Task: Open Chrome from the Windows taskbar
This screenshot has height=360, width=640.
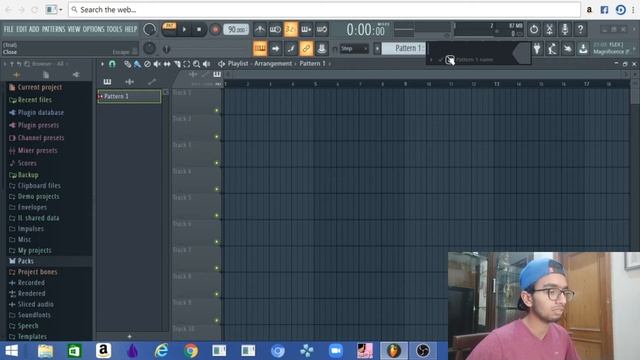Action: coord(191,351)
